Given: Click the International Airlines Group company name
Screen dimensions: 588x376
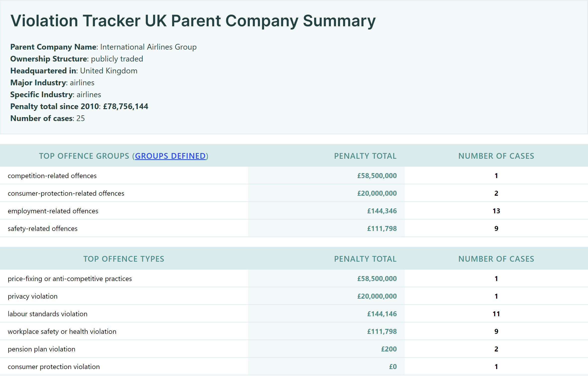Looking at the screenshot, I should tap(148, 47).
